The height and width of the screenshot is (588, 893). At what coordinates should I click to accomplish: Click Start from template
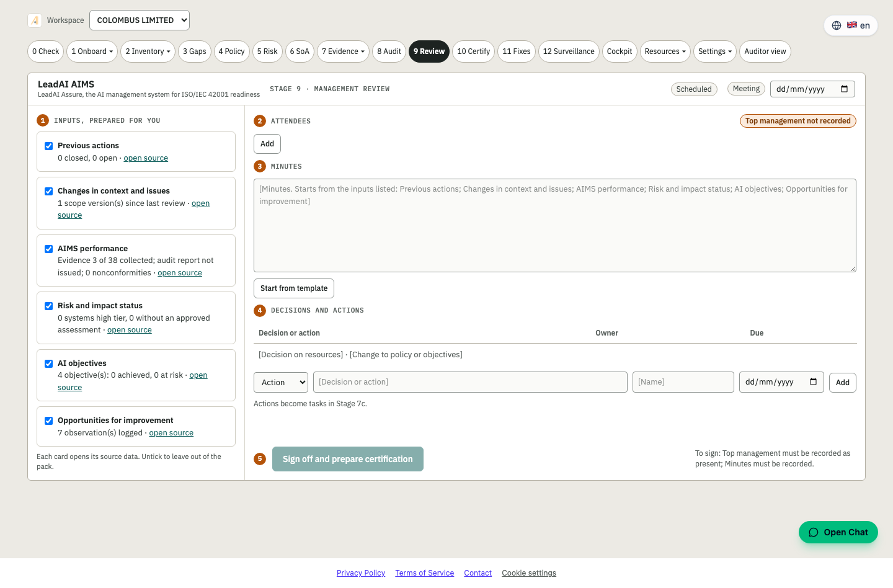294,288
